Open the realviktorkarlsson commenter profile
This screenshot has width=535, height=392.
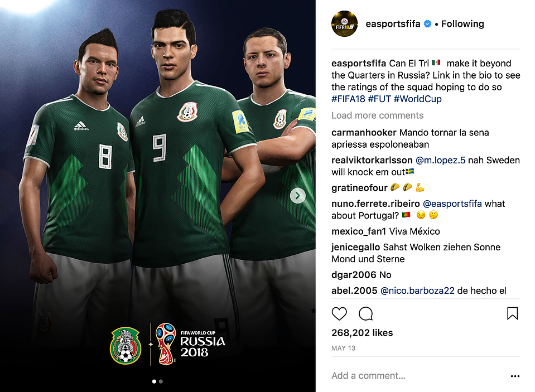372,161
